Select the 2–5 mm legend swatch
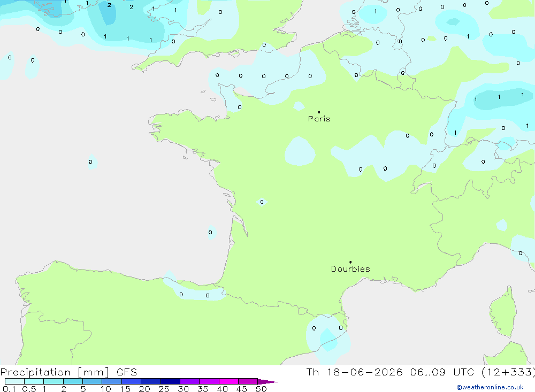 point(73,381)
